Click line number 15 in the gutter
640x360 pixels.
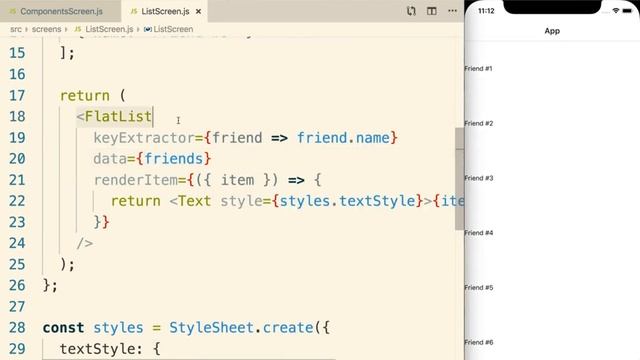pos(17,53)
